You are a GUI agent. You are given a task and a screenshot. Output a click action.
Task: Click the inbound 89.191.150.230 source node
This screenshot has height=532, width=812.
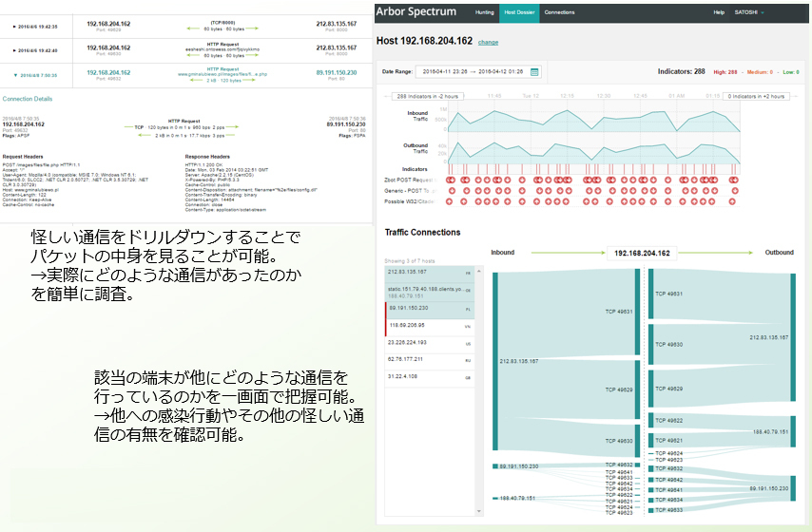click(495, 466)
